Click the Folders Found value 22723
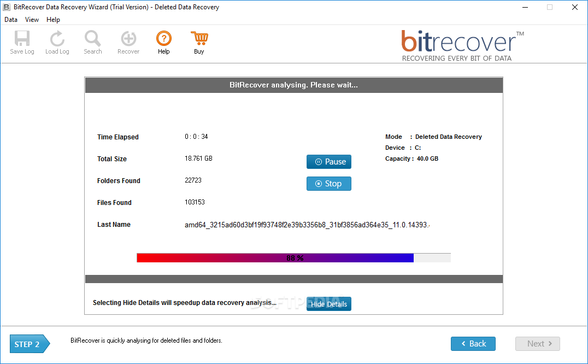This screenshot has width=588, height=364. [193, 180]
